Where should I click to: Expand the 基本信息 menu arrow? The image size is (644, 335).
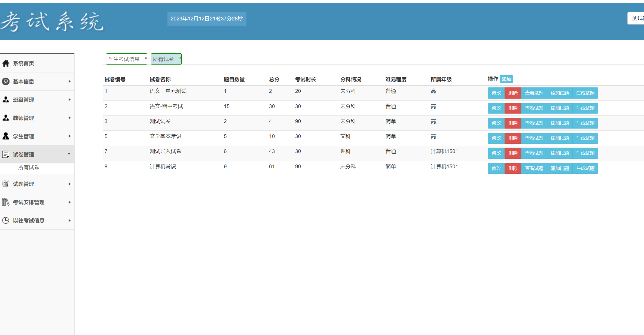[69, 81]
